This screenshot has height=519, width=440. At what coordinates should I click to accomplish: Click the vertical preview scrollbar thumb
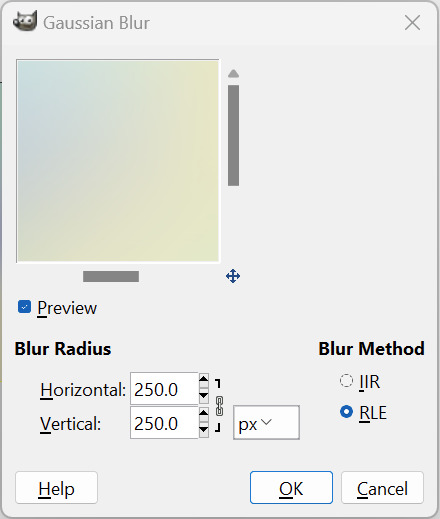tap(233, 135)
